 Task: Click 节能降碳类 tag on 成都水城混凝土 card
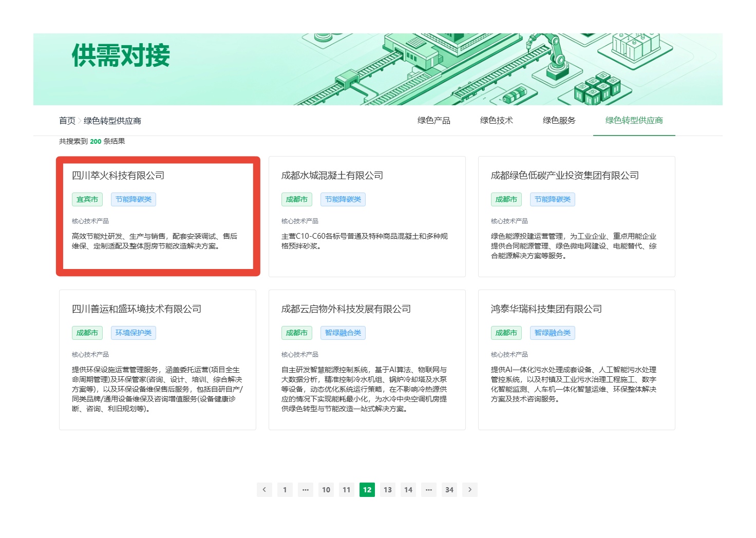343,199
